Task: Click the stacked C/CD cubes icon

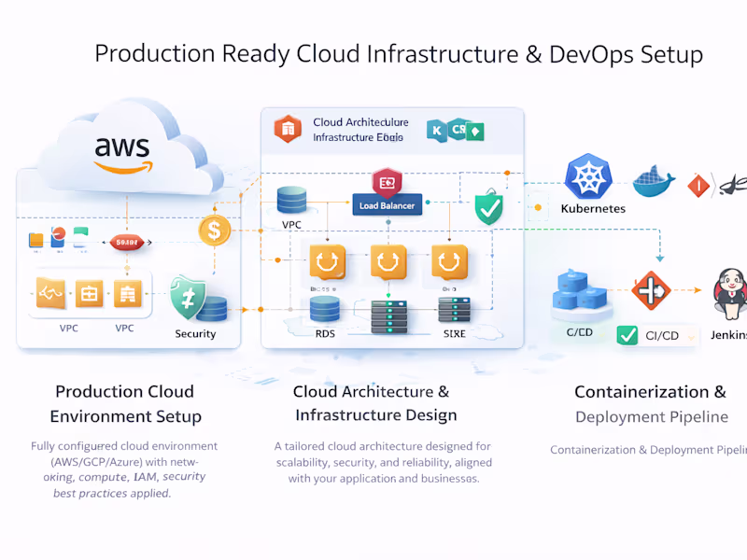Action: (579, 294)
